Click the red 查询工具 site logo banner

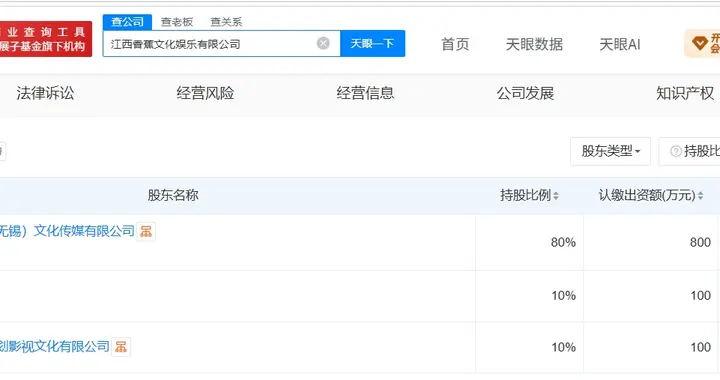(x=45, y=39)
